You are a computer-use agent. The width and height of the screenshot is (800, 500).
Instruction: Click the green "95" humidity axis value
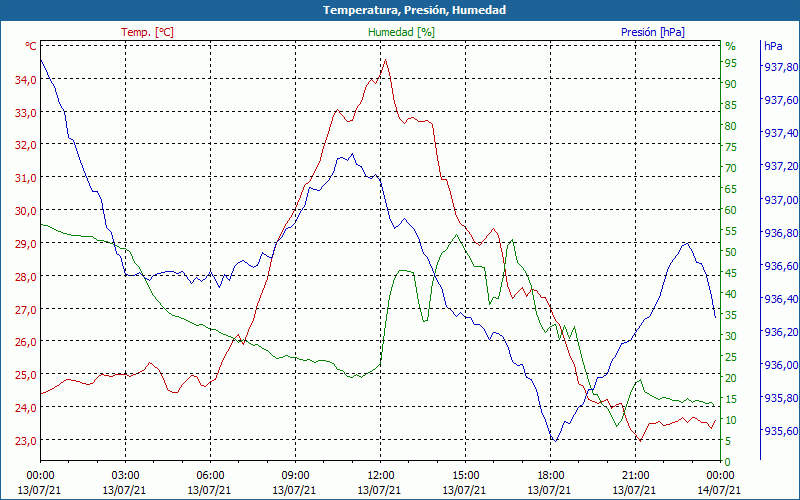(731, 63)
